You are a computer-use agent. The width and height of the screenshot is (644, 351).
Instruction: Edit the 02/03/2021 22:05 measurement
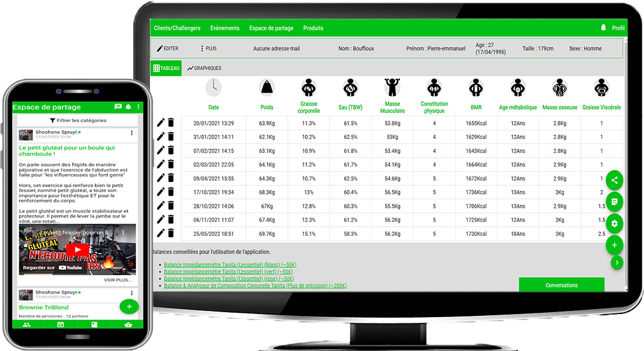click(x=161, y=164)
